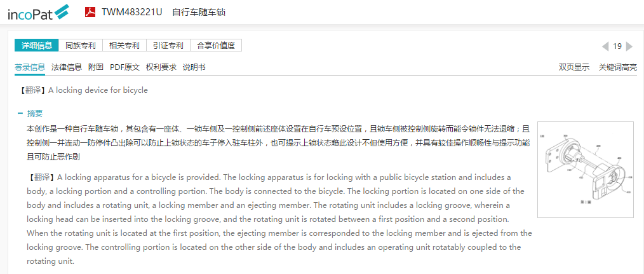Show the 法律信息 section
The height and width of the screenshot is (274, 644).
[67, 67]
